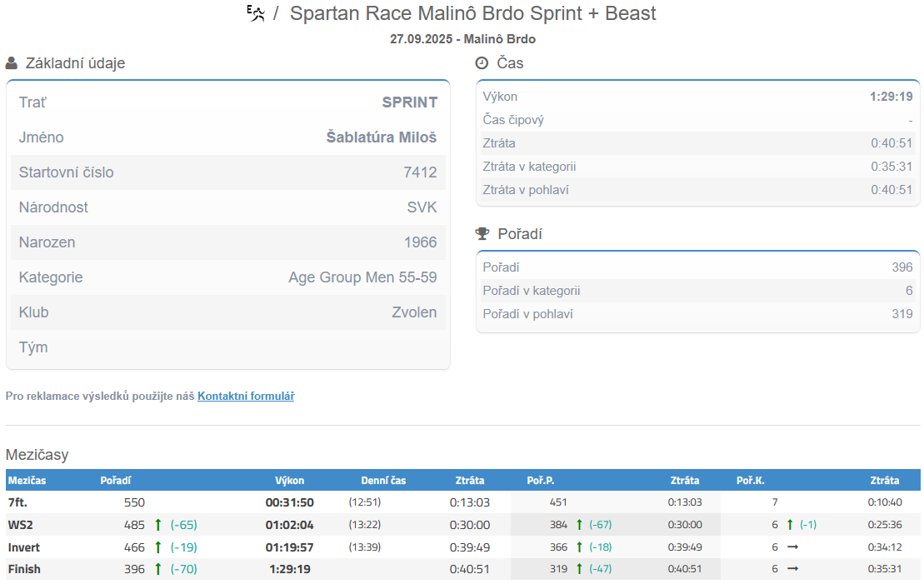Click the Age Group Men 55-59 category value
Image resolution: width=924 pixels, height=584 pixels.
click(362, 277)
